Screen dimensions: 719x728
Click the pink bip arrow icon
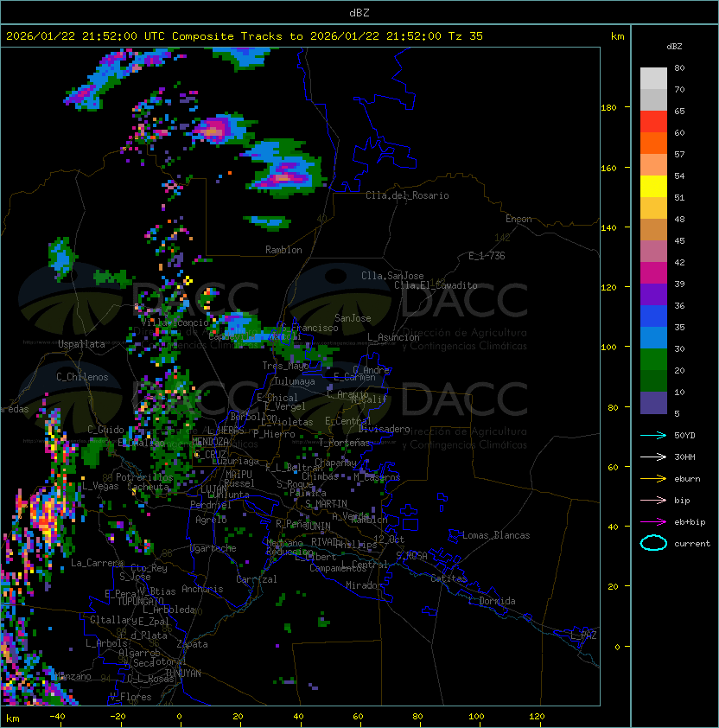[x=653, y=500]
